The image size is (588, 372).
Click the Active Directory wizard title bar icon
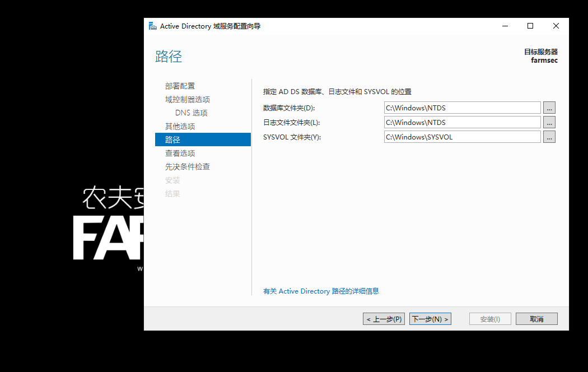pos(152,25)
